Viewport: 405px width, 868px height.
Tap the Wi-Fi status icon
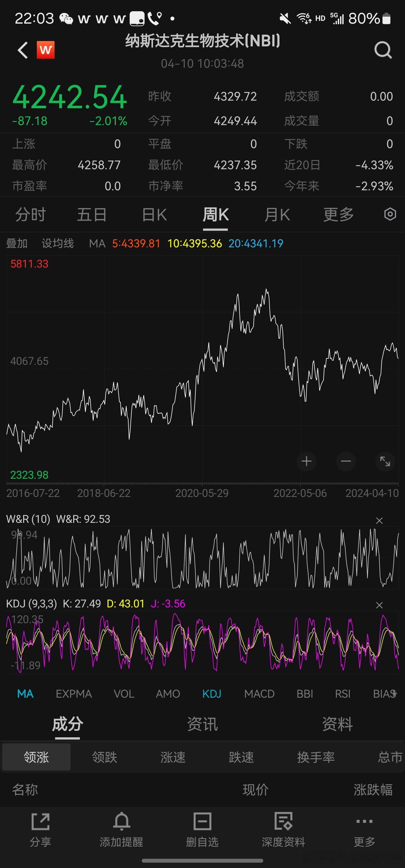[304, 19]
